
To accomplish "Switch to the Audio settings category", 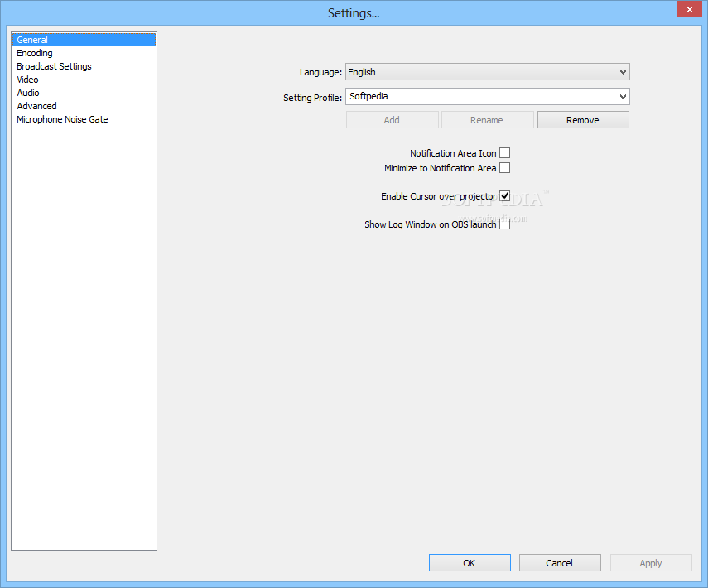I will (84, 93).
